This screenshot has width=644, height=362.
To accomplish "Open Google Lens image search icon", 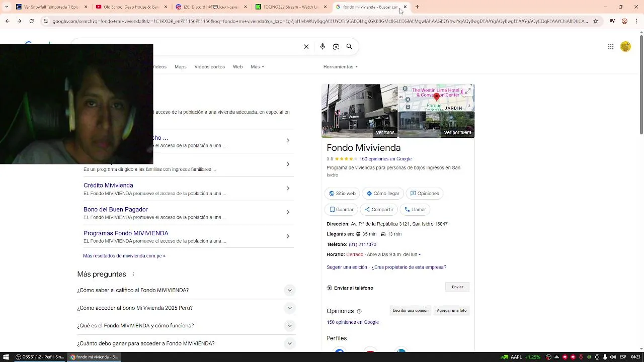I will coord(336,47).
